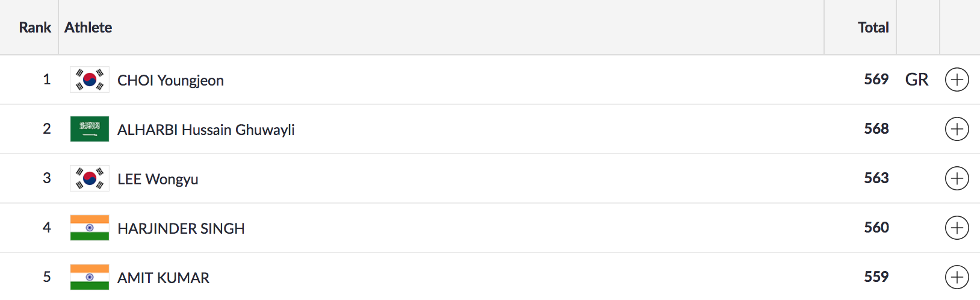Expand ALHARBI Hussain Ghuwayli's score details
980x300 pixels.
tap(957, 129)
